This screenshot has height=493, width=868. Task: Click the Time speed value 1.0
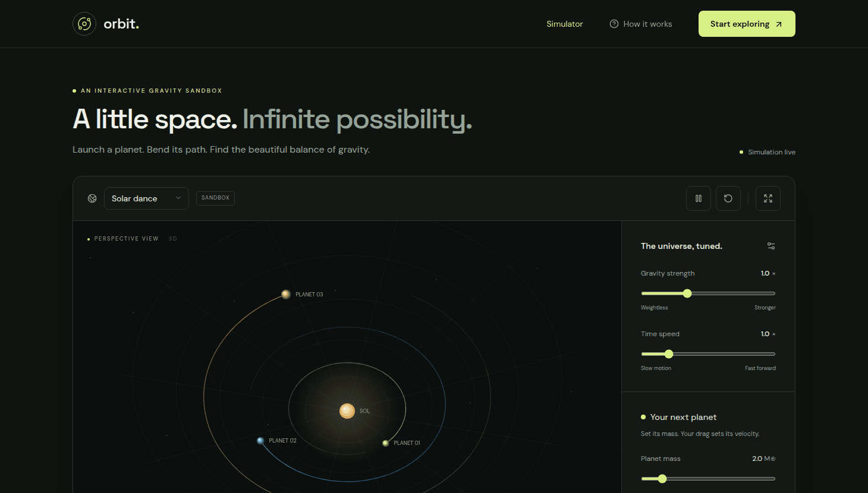tap(765, 334)
